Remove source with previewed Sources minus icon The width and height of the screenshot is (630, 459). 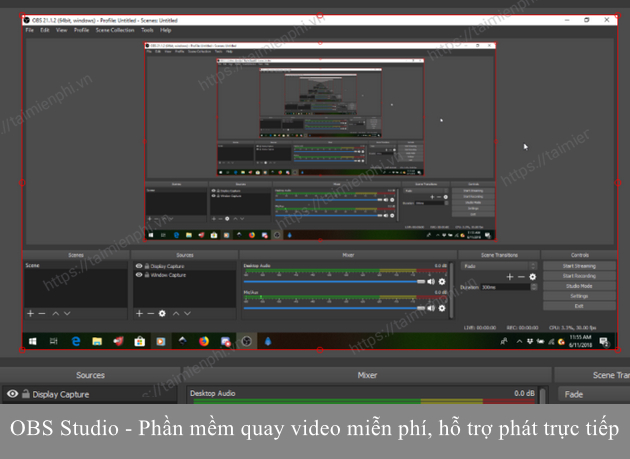(x=151, y=314)
